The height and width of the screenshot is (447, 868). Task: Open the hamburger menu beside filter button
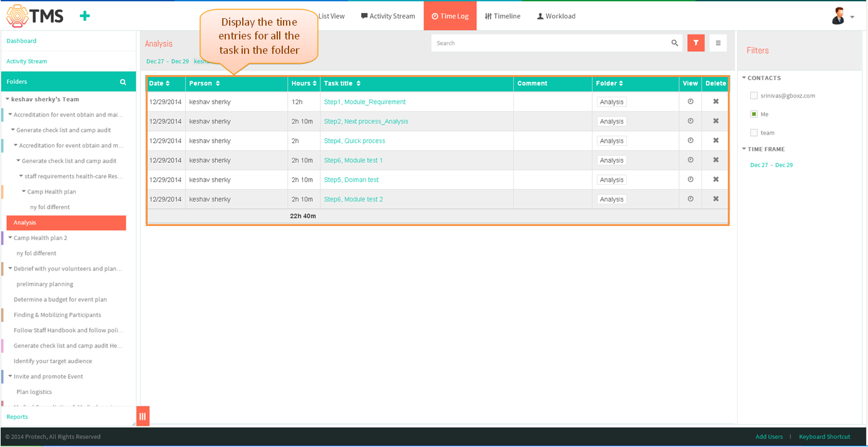click(718, 43)
